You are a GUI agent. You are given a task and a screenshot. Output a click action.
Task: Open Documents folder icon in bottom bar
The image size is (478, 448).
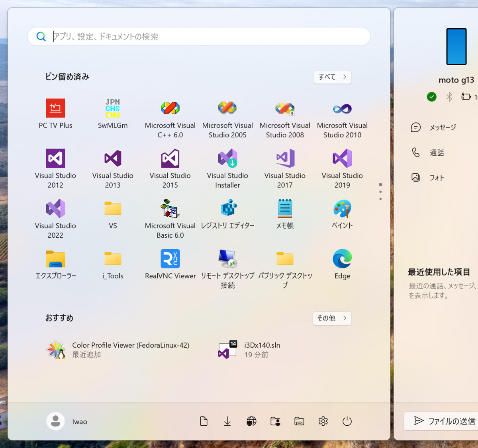204,421
